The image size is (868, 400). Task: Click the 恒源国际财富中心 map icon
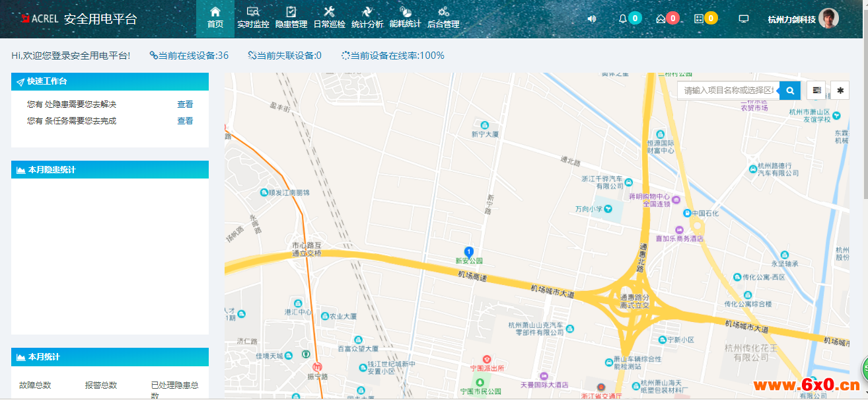coord(661,134)
